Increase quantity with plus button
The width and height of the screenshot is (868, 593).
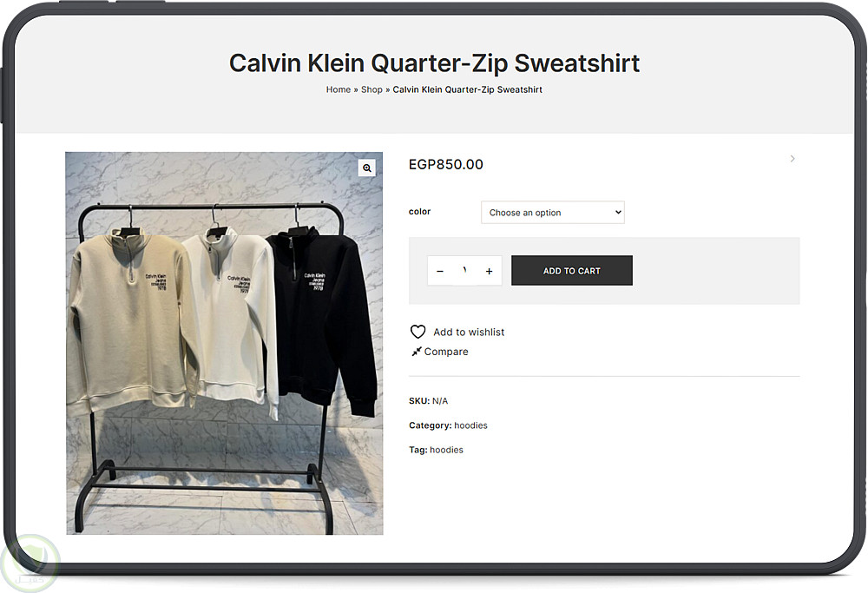click(x=489, y=271)
